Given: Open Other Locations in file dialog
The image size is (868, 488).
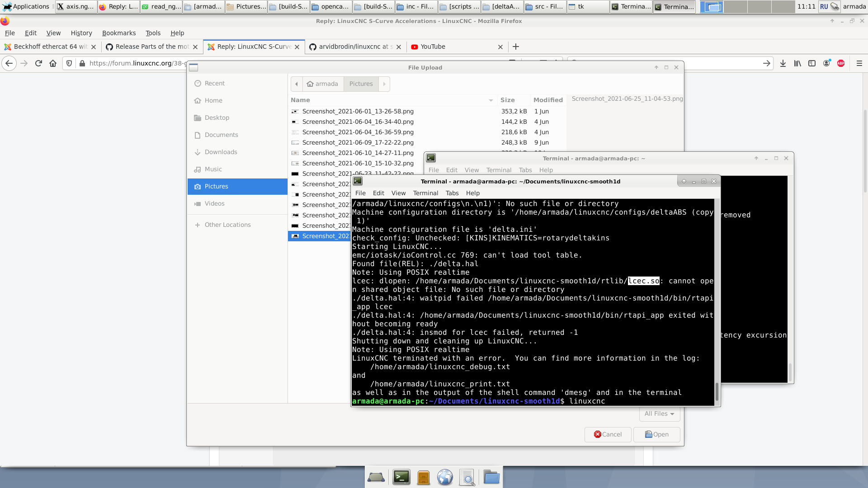Looking at the screenshot, I should pyautogui.click(x=237, y=225).
